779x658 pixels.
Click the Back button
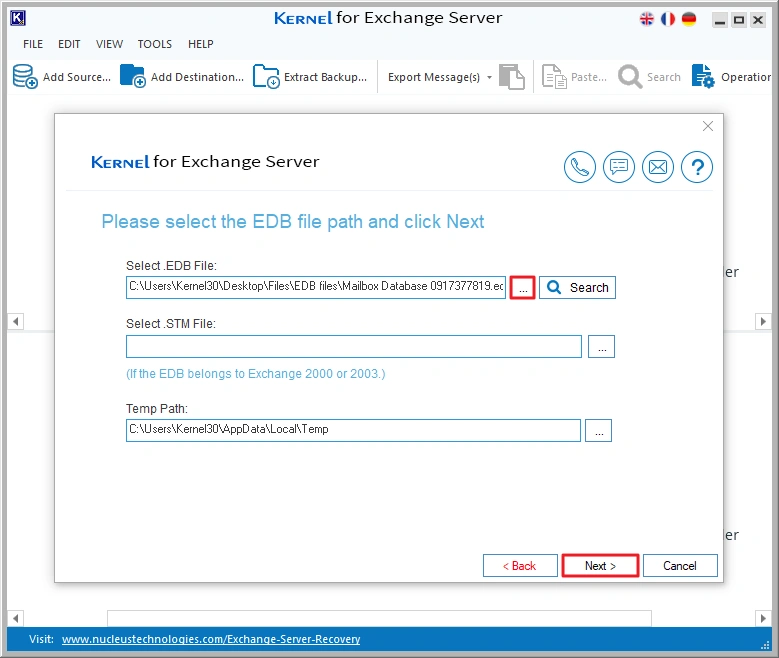click(520, 566)
